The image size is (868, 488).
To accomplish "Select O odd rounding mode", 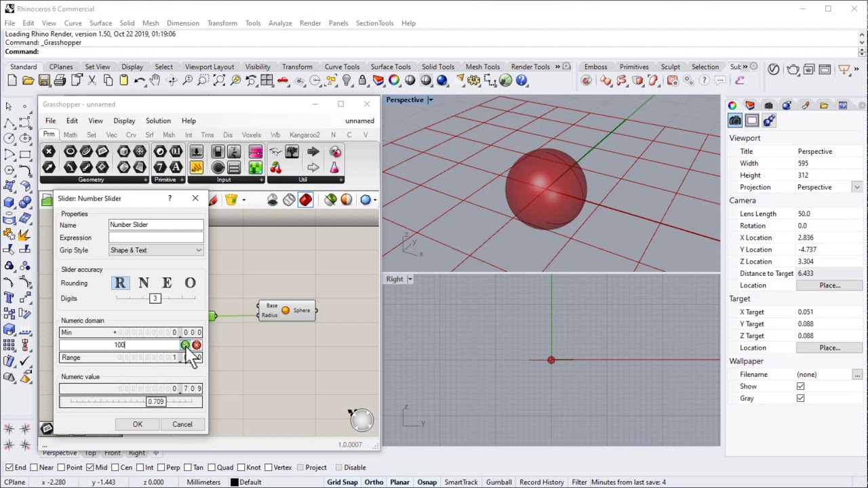I will pyautogui.click(x=191, y=283).
